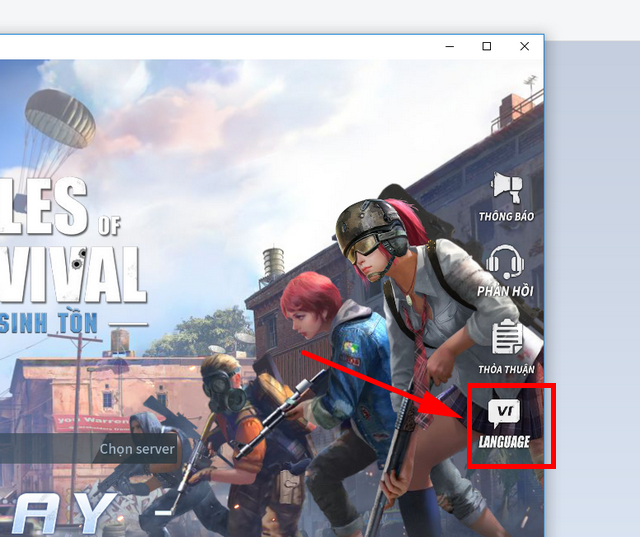Screen dimensions: 640x537
Task: Open the Thông Báo megaphone announcements
Action: [506, 197]
